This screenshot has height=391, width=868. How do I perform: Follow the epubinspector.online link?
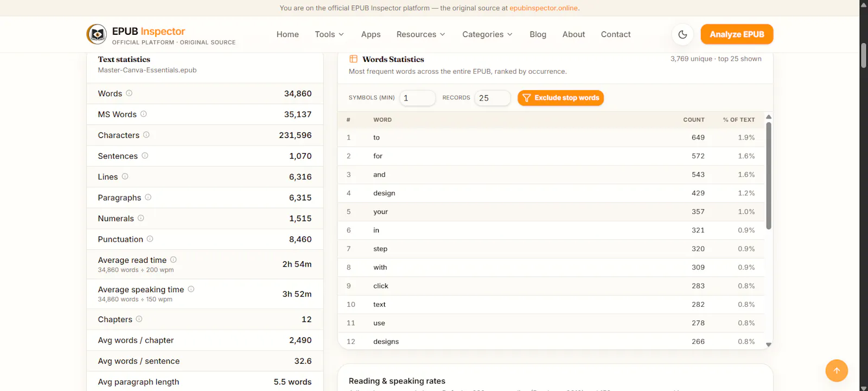tap(544, 8)
